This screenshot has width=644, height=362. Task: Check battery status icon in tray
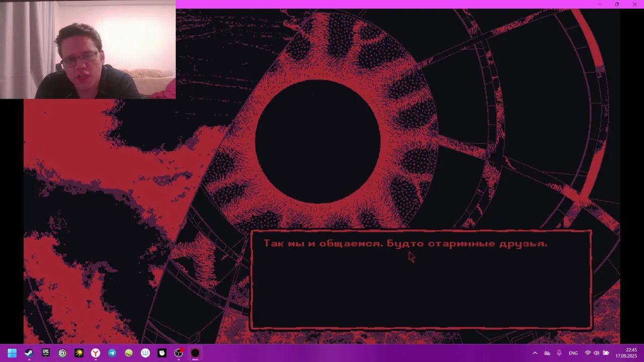click(606, 353)
